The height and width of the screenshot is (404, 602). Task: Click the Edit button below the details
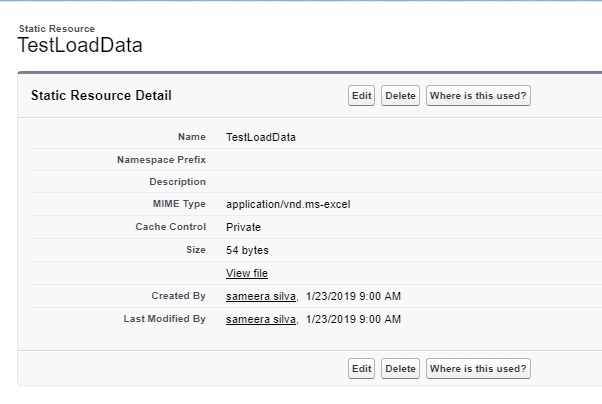[x=361, y=369]
